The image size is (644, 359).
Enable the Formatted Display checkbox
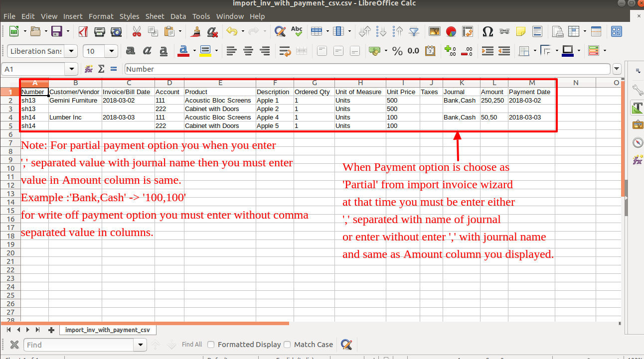coord(211,345)
